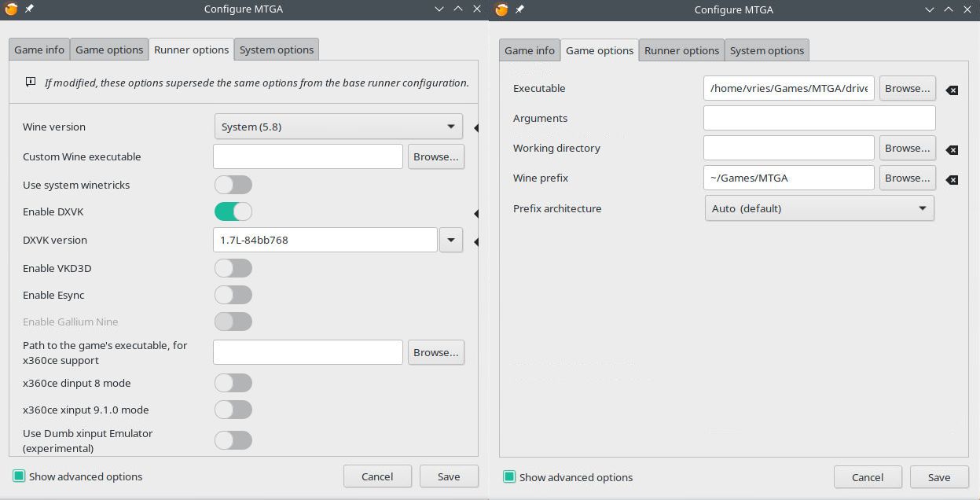Toggle Use system winetricks switch
The image size is (980, 500).
[x=233, y=185]
